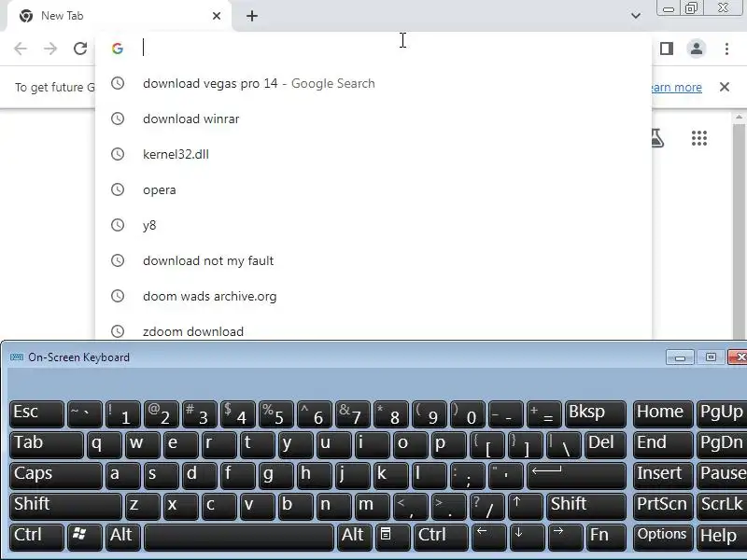Viewport: 747px width, 560px height.
Task: Click the down arrow key
Action: 527,538
